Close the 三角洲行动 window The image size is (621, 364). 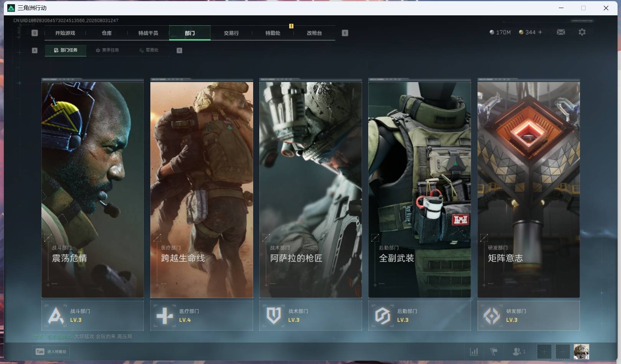[x=606, y=8]
